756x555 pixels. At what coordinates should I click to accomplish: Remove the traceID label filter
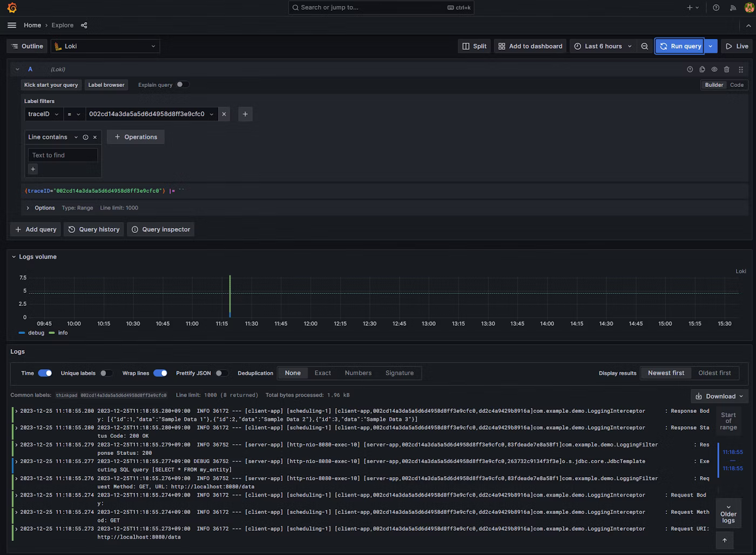pos(224,114)
